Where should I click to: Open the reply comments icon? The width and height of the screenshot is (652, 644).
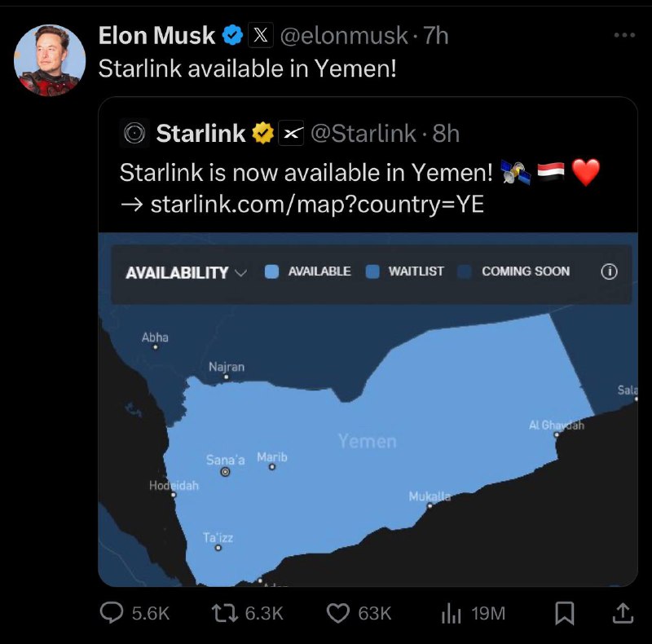(x=112, y=613)
